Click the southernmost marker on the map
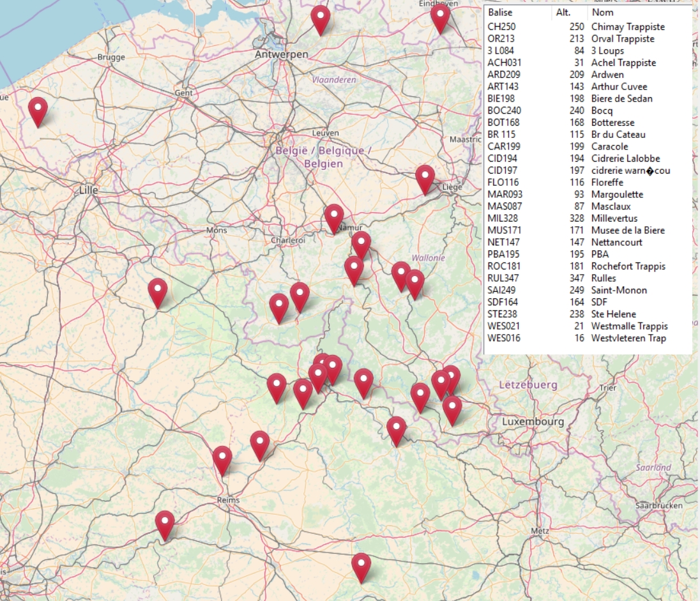The height and width of the screenshot is (601, 700). point(361,565)
